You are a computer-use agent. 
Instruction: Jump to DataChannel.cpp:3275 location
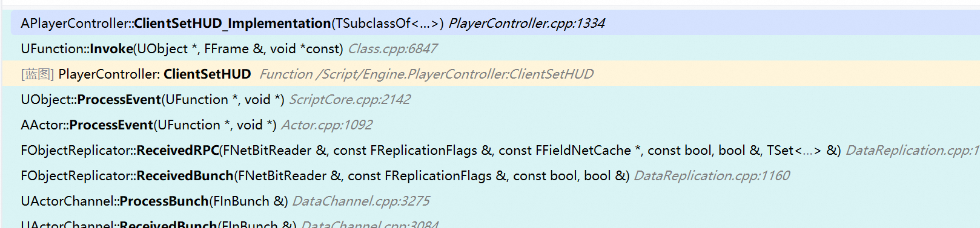[x=361, y=201]
